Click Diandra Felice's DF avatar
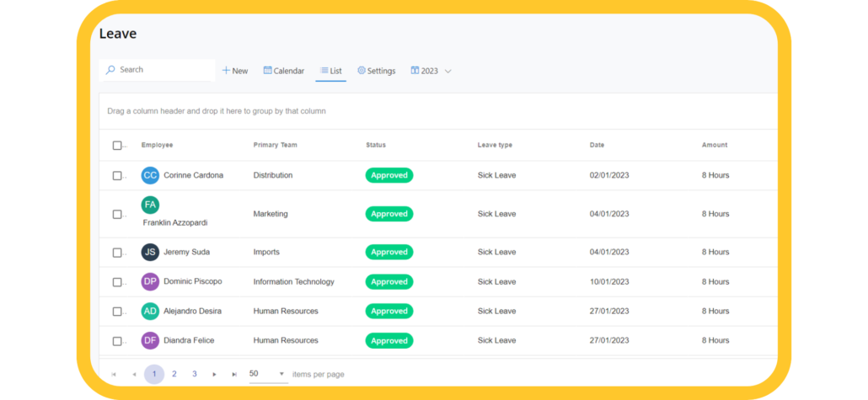 point(150,340)
